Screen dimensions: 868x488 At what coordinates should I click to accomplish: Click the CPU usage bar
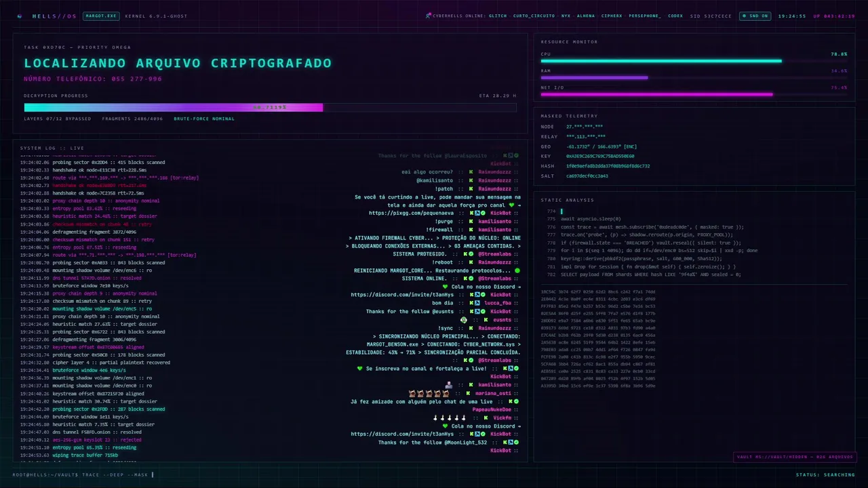[x=694, y=61]
